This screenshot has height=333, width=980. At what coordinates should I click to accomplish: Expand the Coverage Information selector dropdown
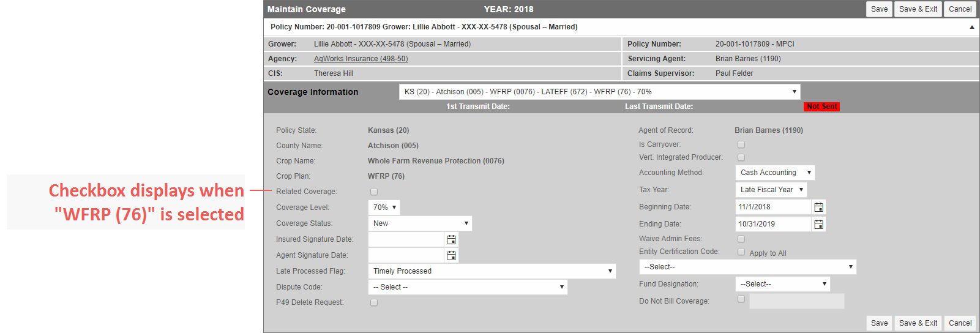tap(600, 92)
